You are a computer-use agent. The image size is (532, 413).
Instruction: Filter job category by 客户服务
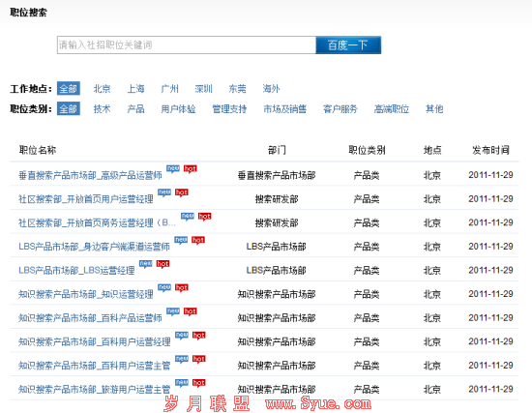[340, 109]
